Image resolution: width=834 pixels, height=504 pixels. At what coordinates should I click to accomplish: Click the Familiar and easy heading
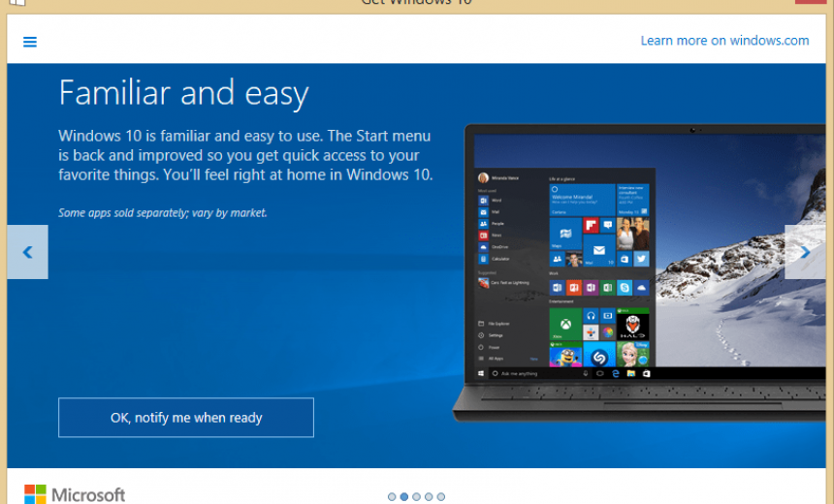pos(183,93)
